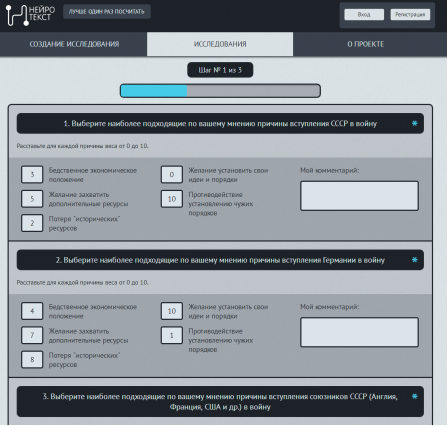The image size is (448, 426).
Task: Select the weight box with value 3 in question 1
Action: (32, 175)
